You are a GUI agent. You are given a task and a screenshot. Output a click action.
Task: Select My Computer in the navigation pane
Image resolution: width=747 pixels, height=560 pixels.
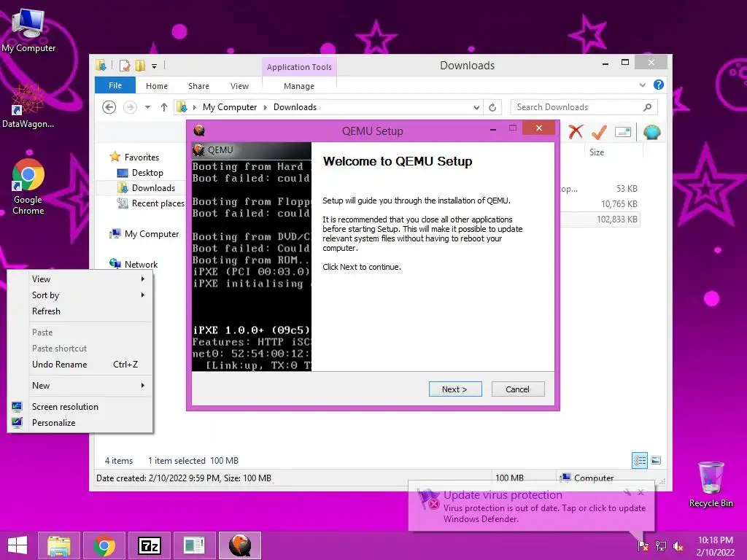144,234
